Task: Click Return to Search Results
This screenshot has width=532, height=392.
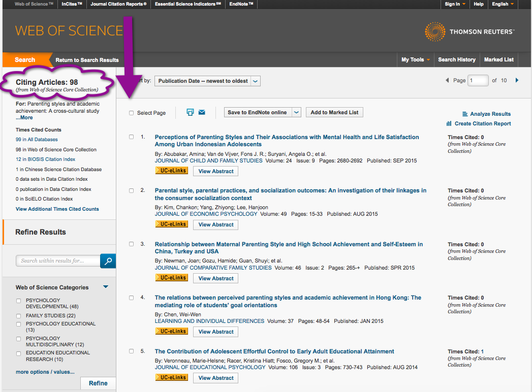Action: (x=87, y=60)
